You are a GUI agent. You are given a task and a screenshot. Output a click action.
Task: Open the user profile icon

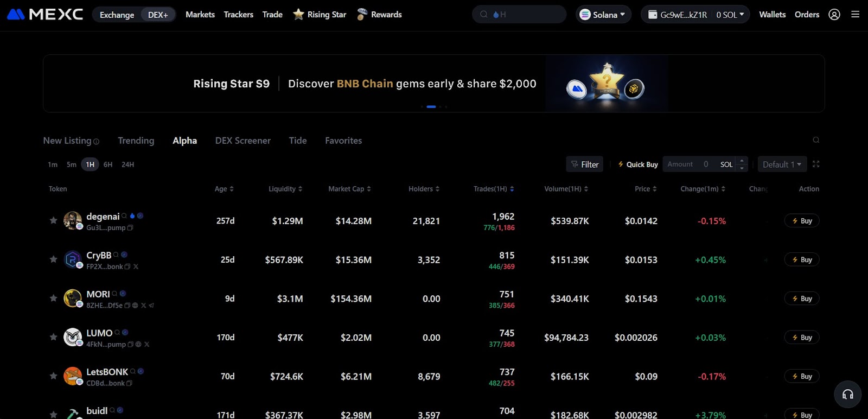[834, 15]
